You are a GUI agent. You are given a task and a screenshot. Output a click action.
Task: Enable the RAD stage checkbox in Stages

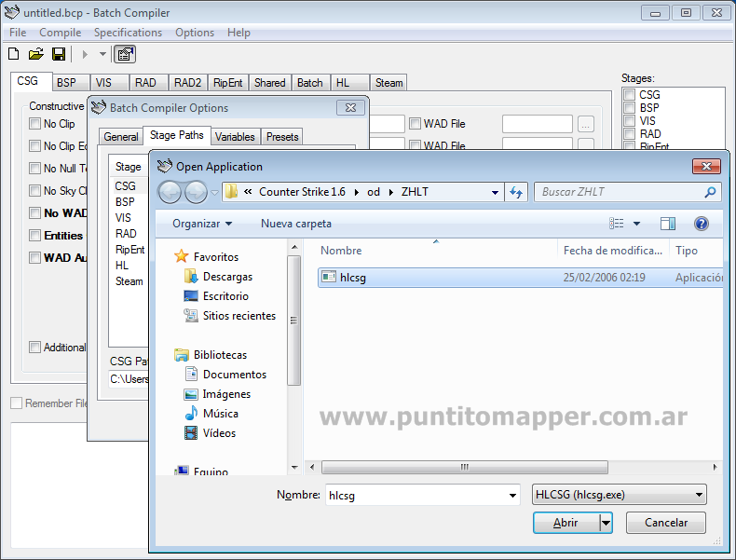coord(630,134)
